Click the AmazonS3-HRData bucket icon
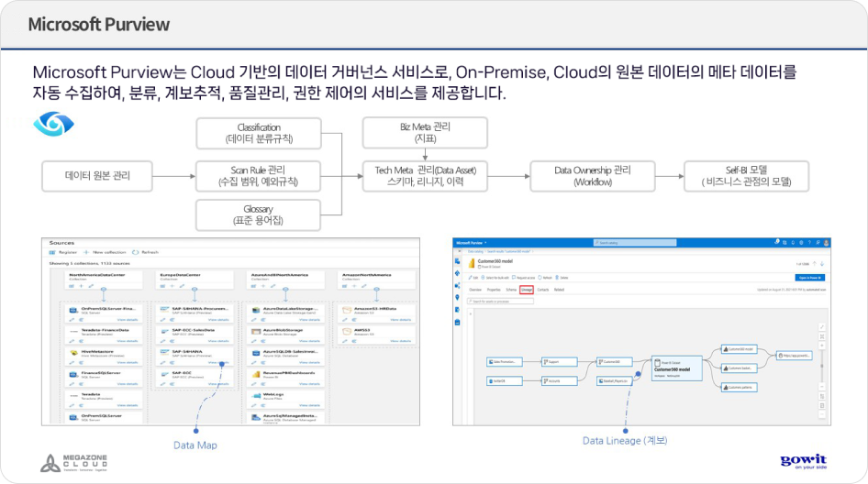 (347, 311)
